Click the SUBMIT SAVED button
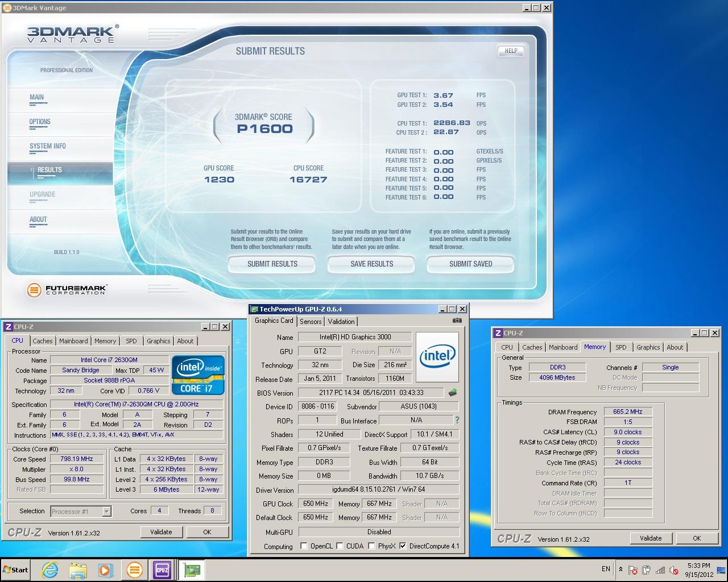 [x=471, y=264]
